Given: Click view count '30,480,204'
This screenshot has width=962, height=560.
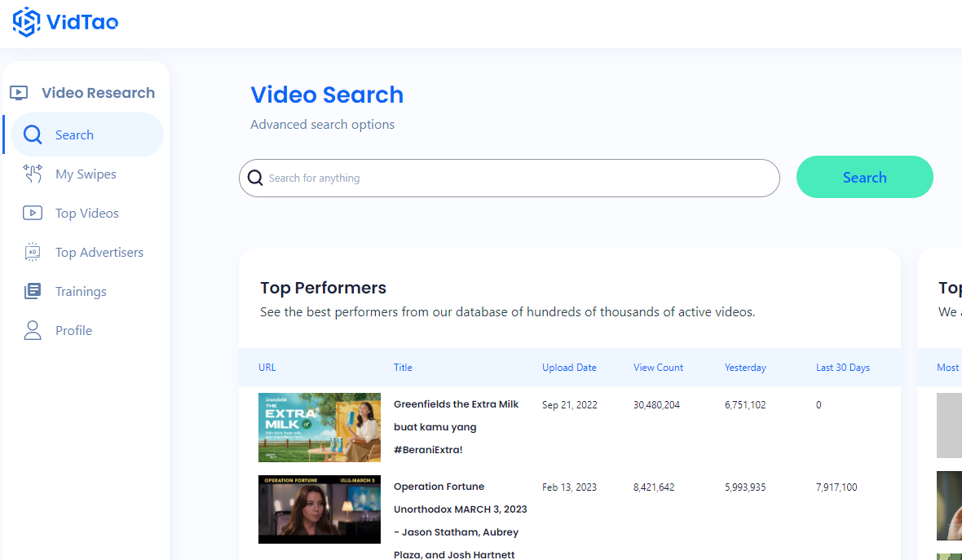Looking at the screenshot, I should 656,405.
